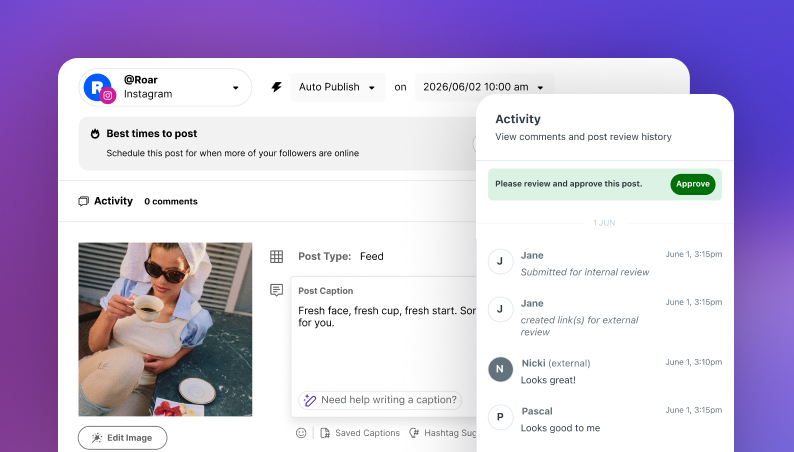Viewport: 794px width, 452px height.
Task: Click the lightning bolt Auto Publish icon
Action: tap(276, 87)
